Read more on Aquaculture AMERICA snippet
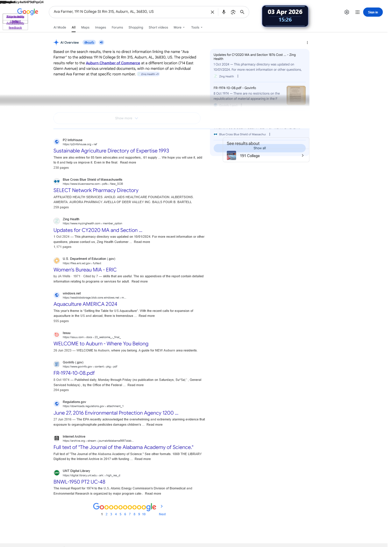The height and width of the screenshot is (547, 392). [147, 316]
